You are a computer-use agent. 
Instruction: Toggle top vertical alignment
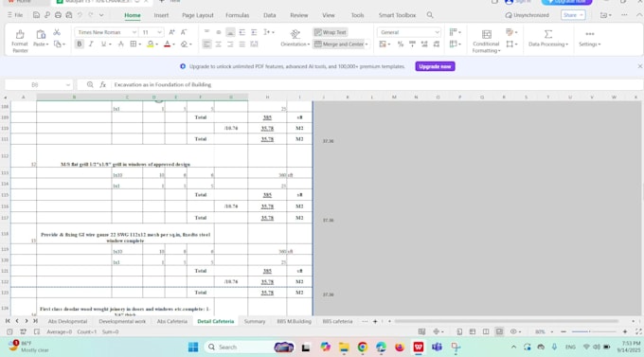click(206, 32)
